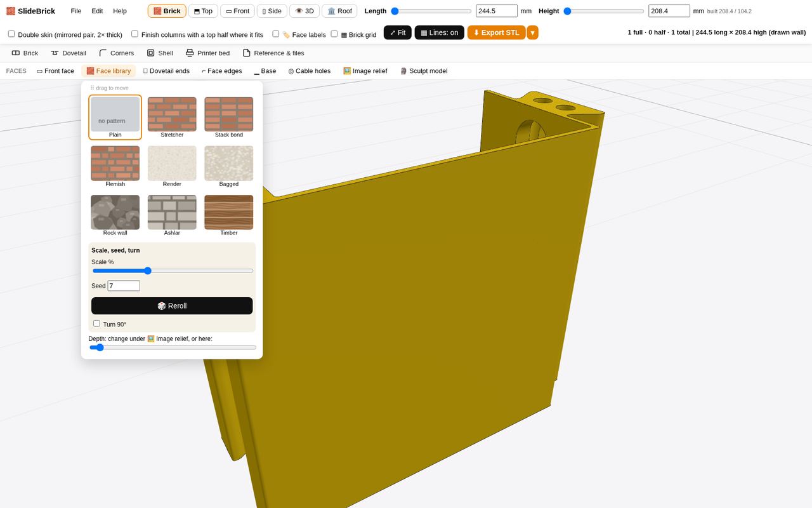812x508 pixels.
Task: Open the File menu
Action: click(x=76, y=11)
